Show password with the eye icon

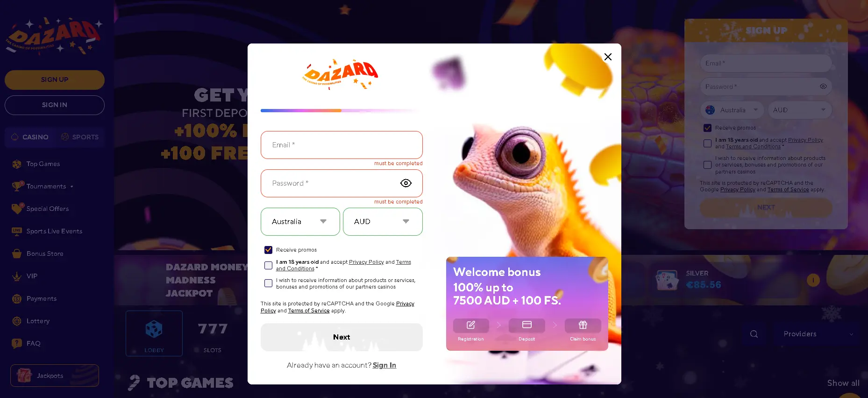(x=406, y=183)
